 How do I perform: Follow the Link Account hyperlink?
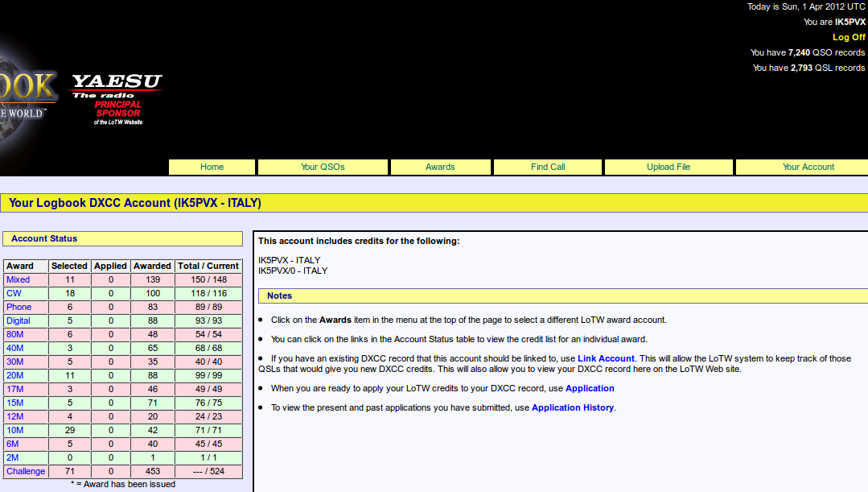point(606,358)
